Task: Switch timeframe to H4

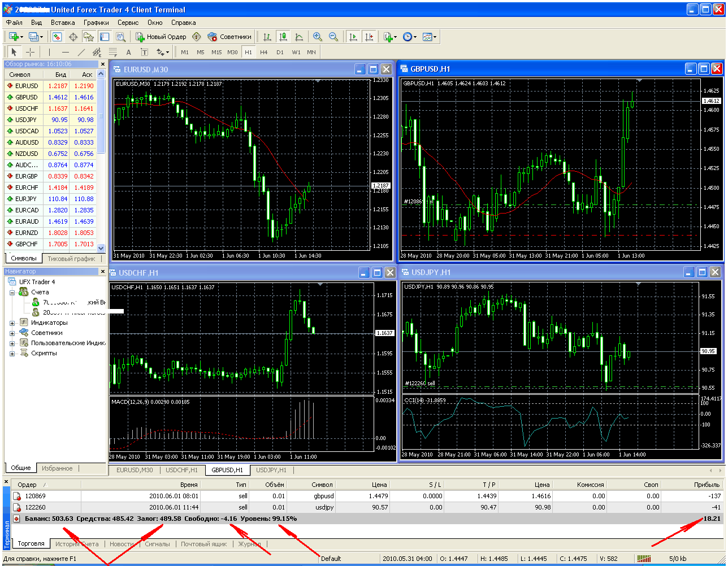Action: tap(264, 52)
